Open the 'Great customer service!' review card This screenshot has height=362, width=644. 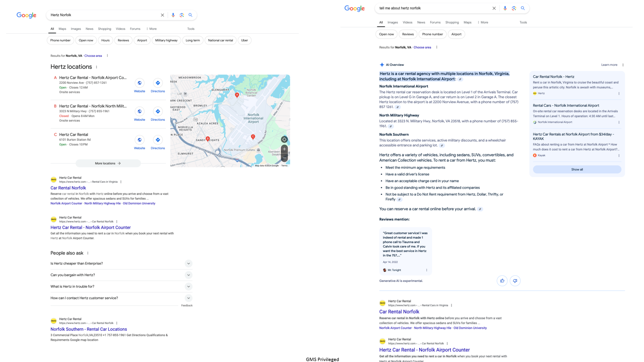[x=405, y=251]
